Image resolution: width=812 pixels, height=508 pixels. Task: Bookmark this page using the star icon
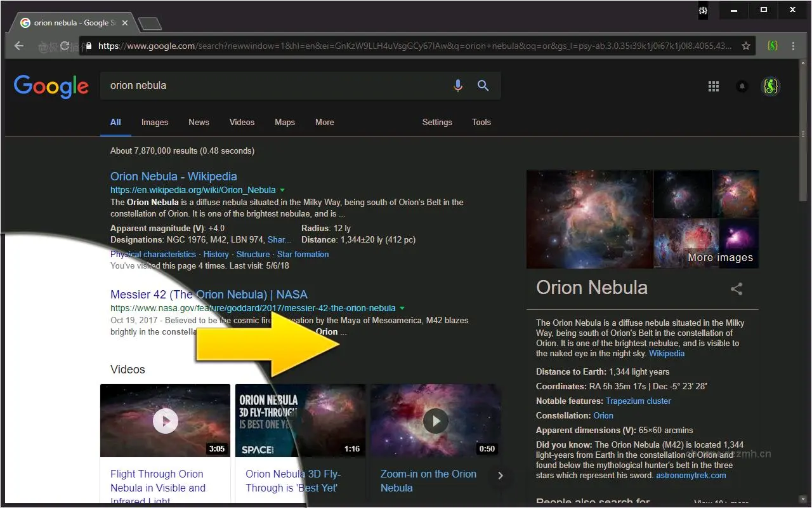tap(747, 45)
